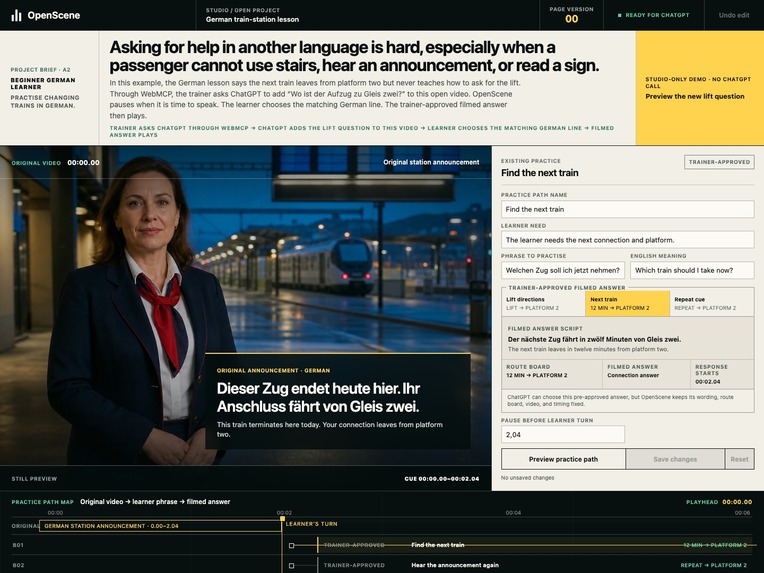Click the B02 row label

point(18,565)
